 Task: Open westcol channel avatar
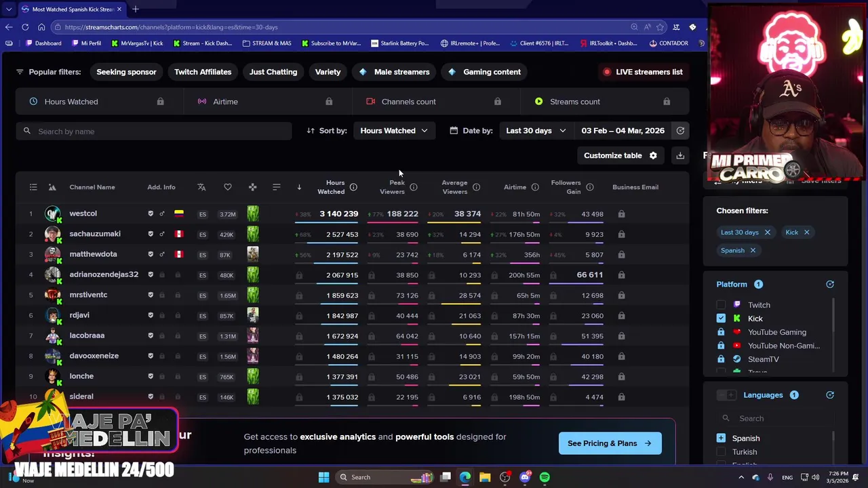point(52,214)
